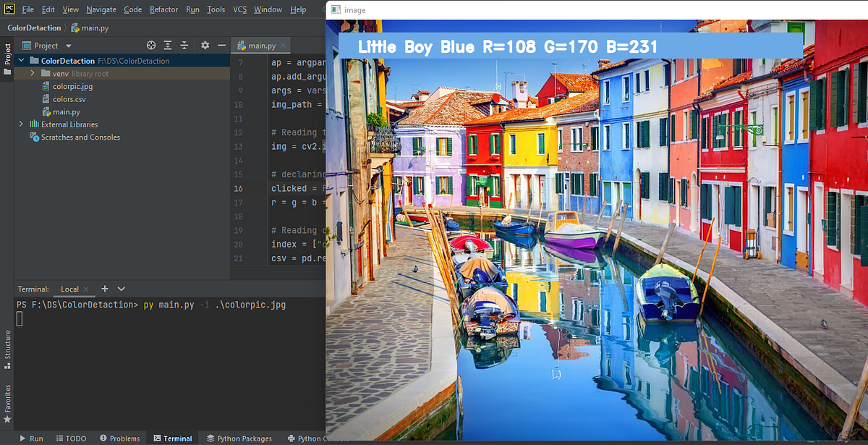Select colors.csv in the Project tree
The width and height of the screenshot is (868, 445).
tap(64, 98)
